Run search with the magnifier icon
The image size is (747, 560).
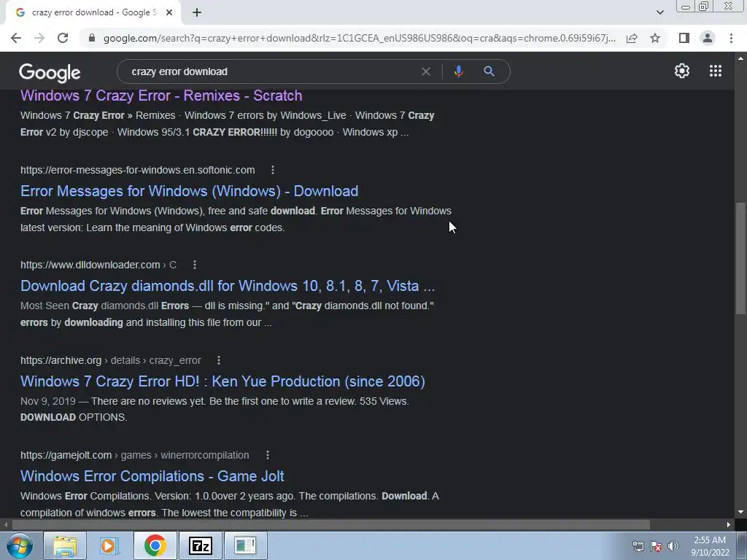pyautogui.click(x=489, y=71)
